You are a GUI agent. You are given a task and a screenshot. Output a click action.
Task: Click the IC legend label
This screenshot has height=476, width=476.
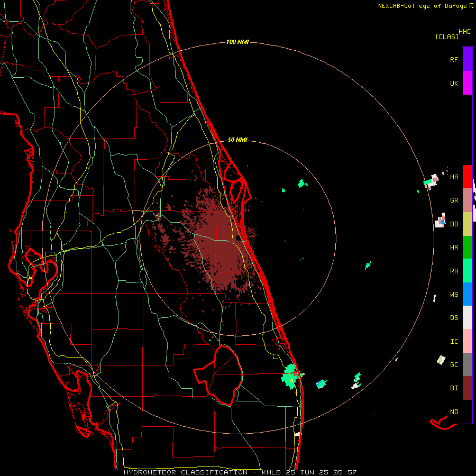point(454,341)
